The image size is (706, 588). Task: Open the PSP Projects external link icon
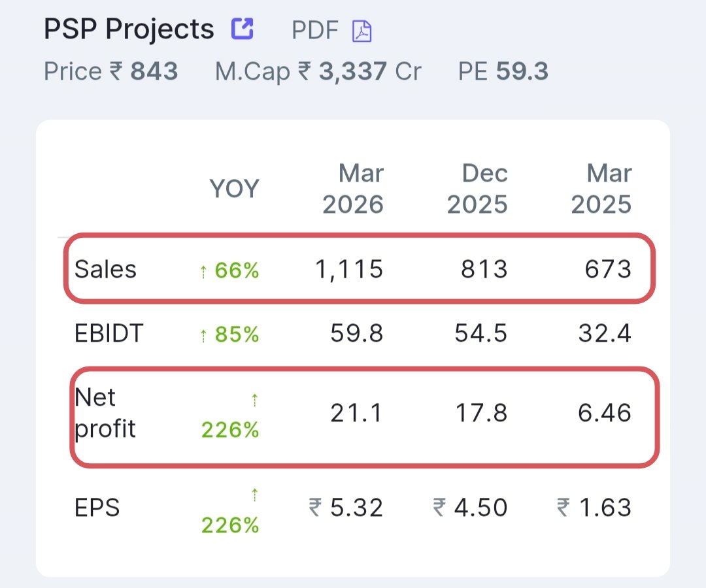coord(243,29)
